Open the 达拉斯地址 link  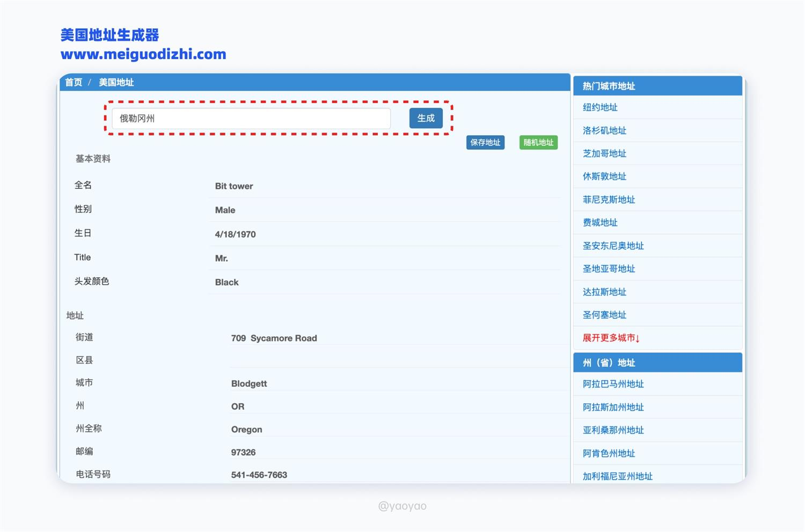tap(604, 292)
